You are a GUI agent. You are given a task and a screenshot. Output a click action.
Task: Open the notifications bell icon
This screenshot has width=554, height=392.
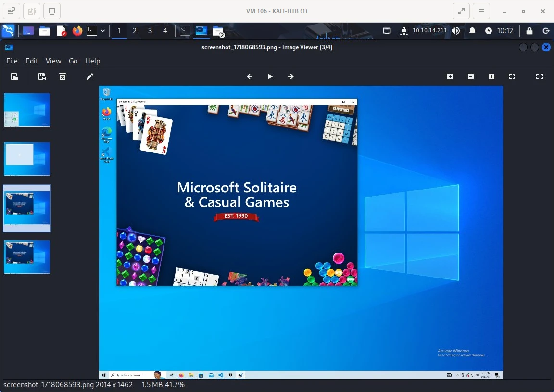pyautogui.click(x=472, y=31)
